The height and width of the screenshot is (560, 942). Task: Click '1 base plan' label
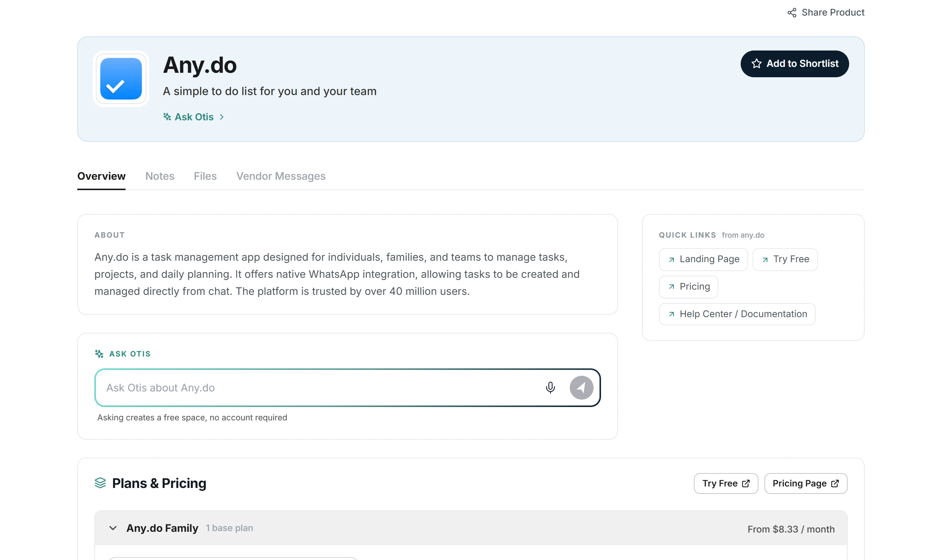click(x=229, y=528)
